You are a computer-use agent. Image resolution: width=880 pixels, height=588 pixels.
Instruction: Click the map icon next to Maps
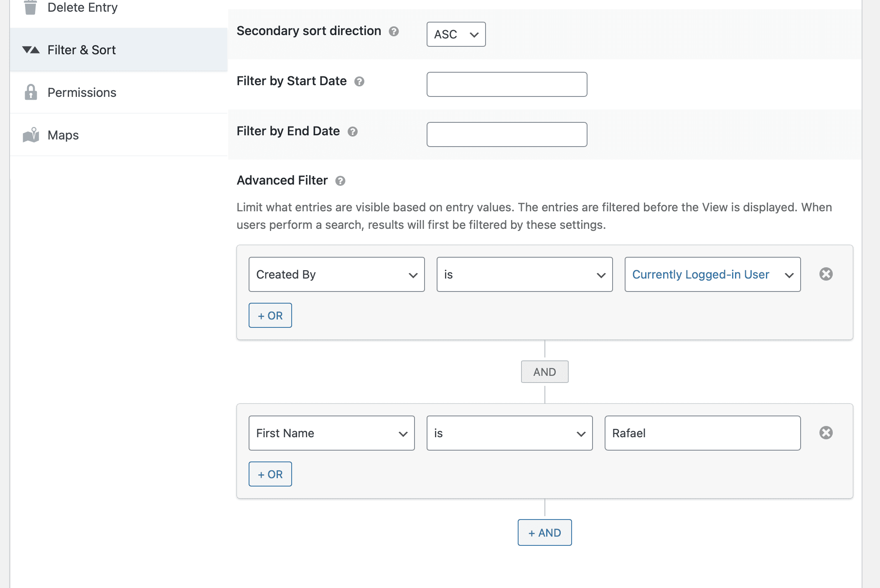tap(30, 134)
